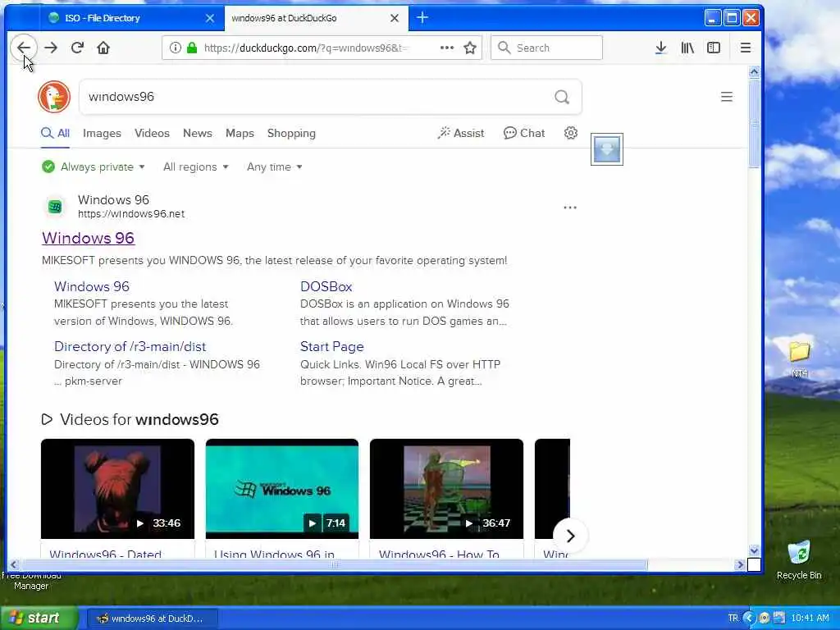Go back using the browser back arrow
Image resolution: width=840 pixels, height=630 pixels.
(x=24, y=48)
